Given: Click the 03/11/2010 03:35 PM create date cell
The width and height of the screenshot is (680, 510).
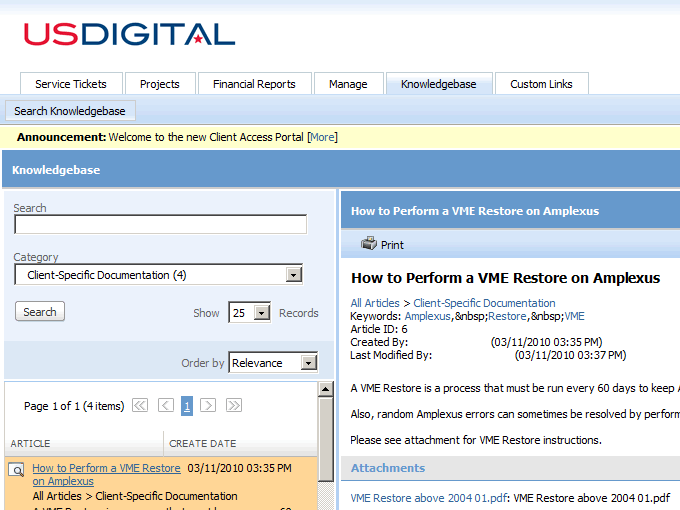Looking at the screenshot, I should pyautogui.click(x=239, y=468).
